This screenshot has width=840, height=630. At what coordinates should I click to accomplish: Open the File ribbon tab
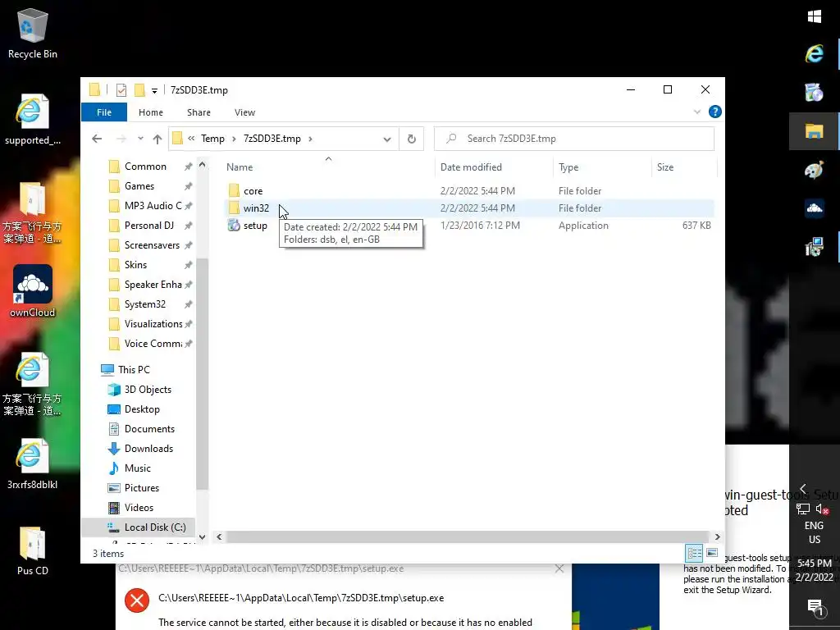[x=104, y=112]
